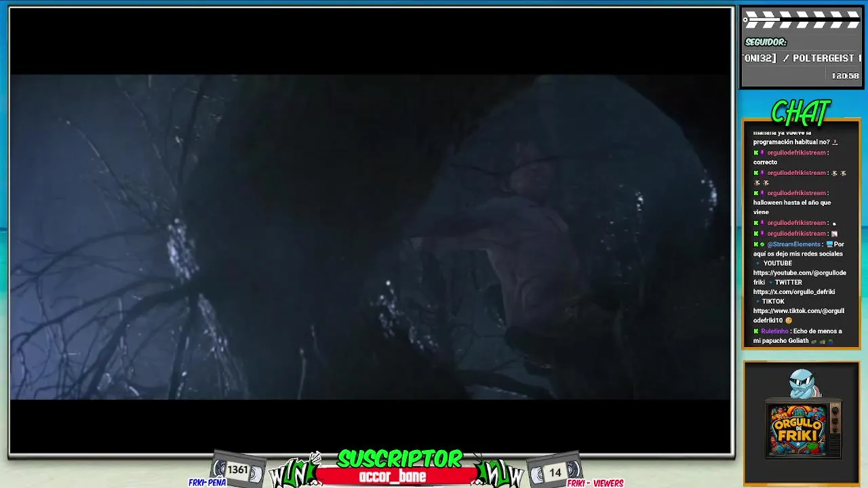Click orgullodefrikistream username above 'halloween hasta'
The height and width of the screenshot is (488, 868).
tap(797, 193)
